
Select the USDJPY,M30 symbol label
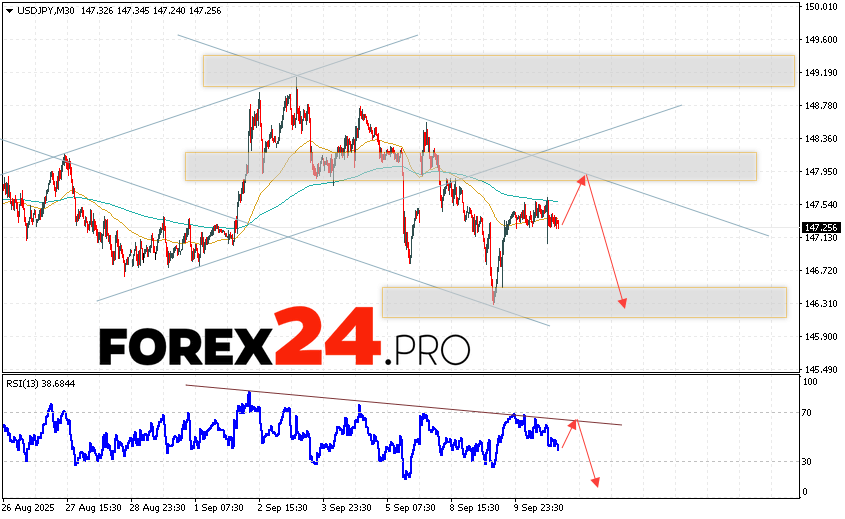point(46,11)
